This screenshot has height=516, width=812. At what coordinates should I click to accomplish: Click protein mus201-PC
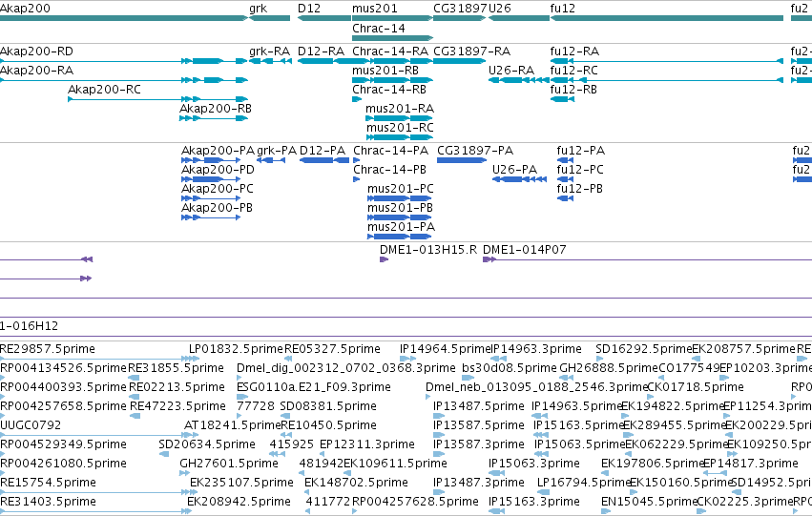[x=401, y=189]
